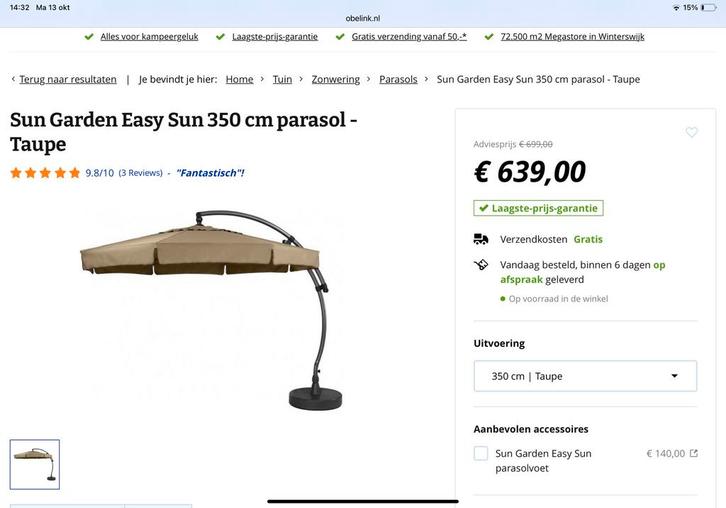Select the parasol thumbnail image
The width and height of the screenshot is (726, 508).
tap(35, 464)
